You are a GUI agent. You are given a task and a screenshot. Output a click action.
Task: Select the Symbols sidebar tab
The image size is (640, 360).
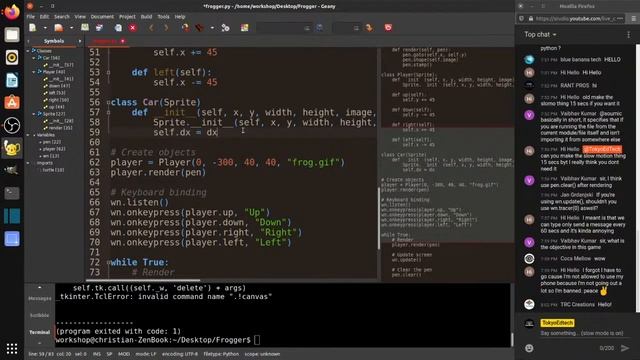pyautogui.click(x=54, y=41)
